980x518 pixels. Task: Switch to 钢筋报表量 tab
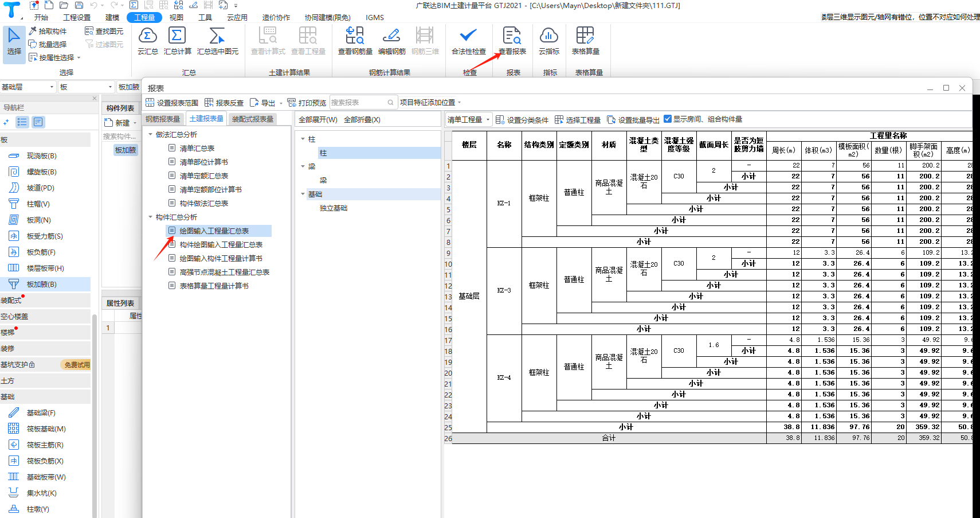click(x=163, y=119)
